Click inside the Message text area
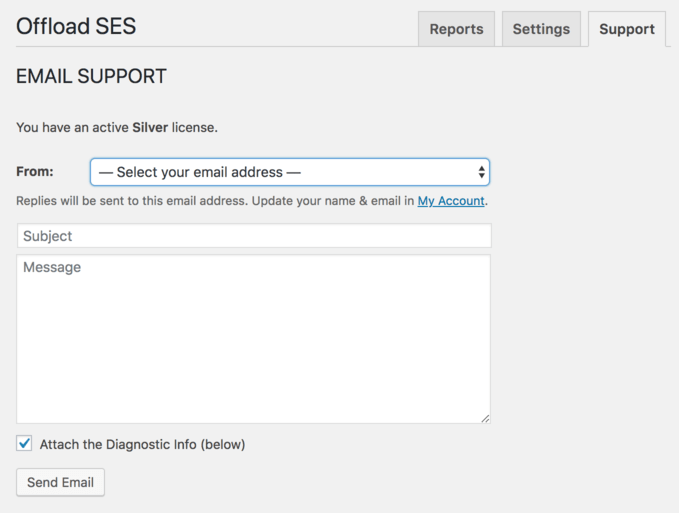This screenshot has width=679, height=513. coord(254,339)
